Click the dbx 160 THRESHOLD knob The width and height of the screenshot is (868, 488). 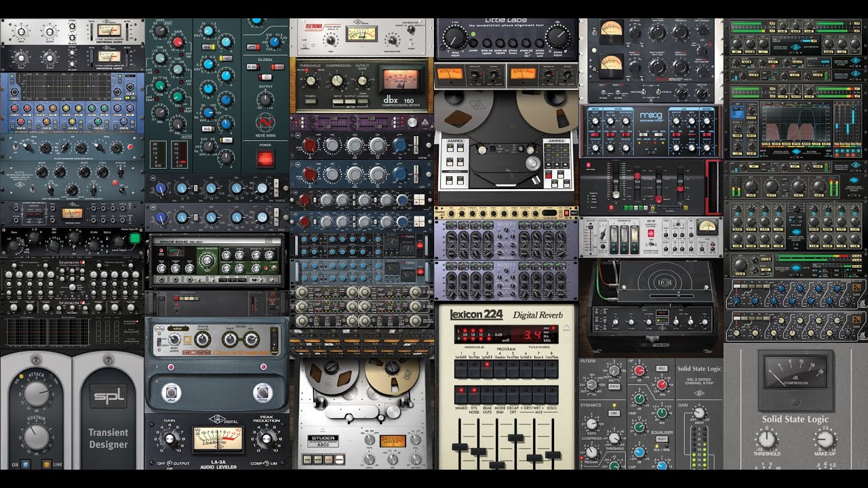point(311,81)
